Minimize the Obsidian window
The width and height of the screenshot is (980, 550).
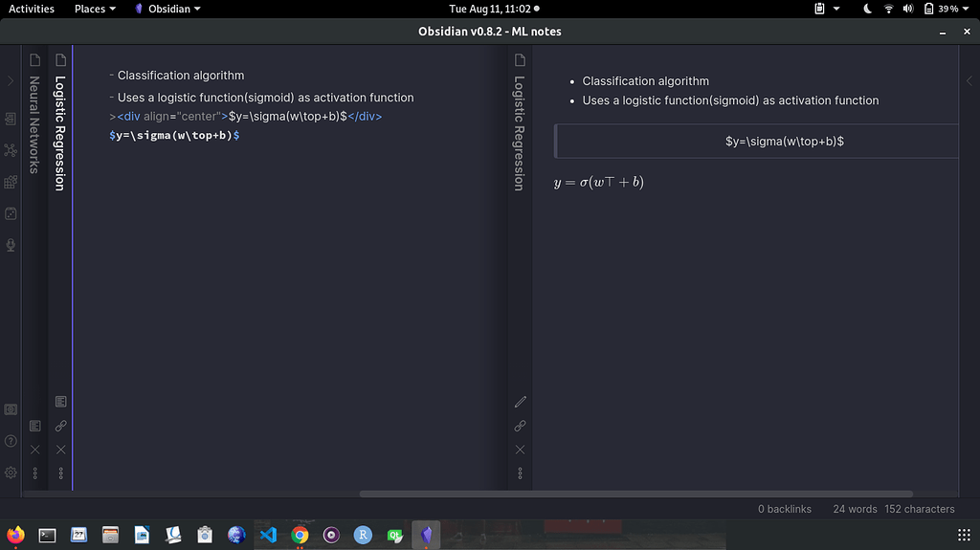tap(943, 32)
